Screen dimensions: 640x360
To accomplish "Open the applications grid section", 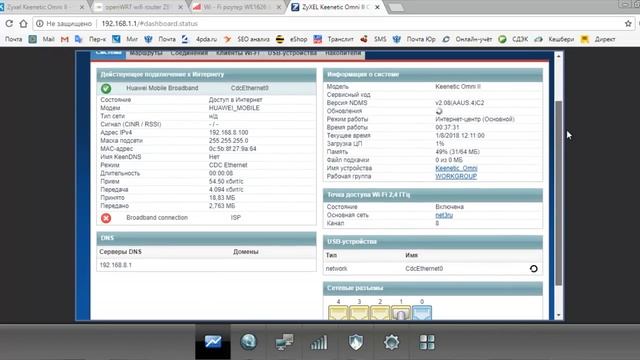I will point(427,342).
